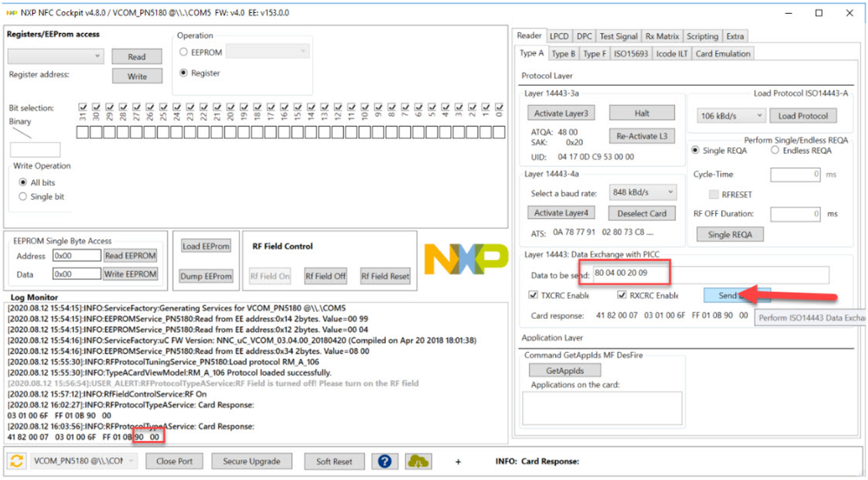The image size is (868, 480).
Task: Open the VCOM_PN5180 port dropdown
Action: click(83, 461)
